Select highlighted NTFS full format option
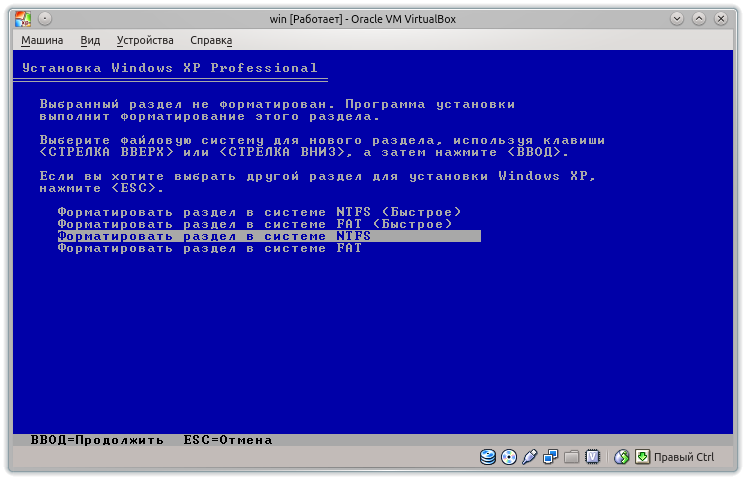 click(x=269, y=236)
